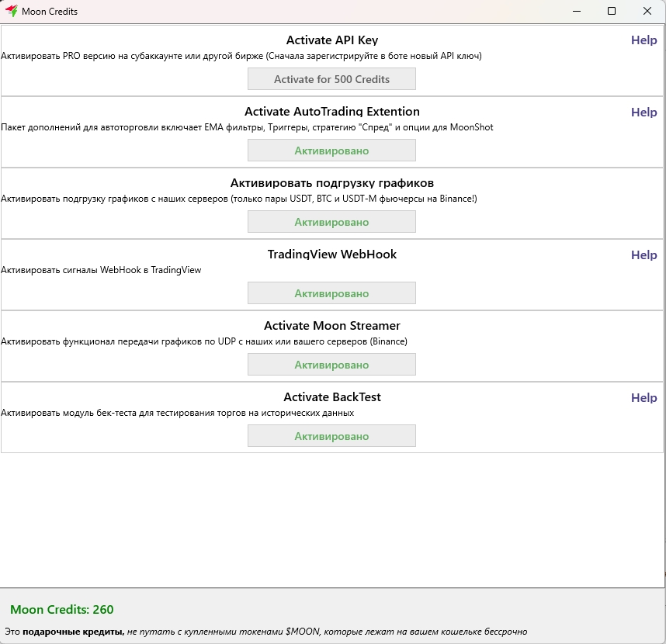The image size is (666, 644).
Task: Select the TradingView WebHook section heading
Action: pyautogui.click(x=331, y=254)
